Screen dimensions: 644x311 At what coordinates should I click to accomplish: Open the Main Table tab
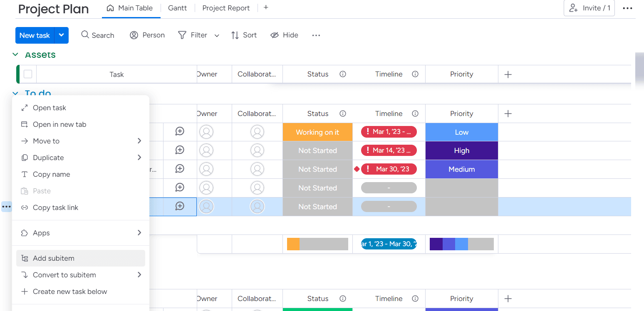click(x=131, y=8)
